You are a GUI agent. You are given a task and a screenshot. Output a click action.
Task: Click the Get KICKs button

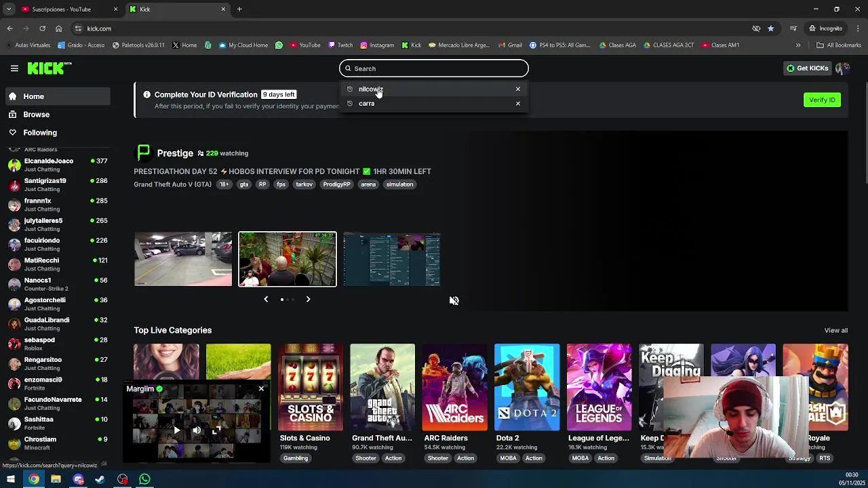[807, 68]
